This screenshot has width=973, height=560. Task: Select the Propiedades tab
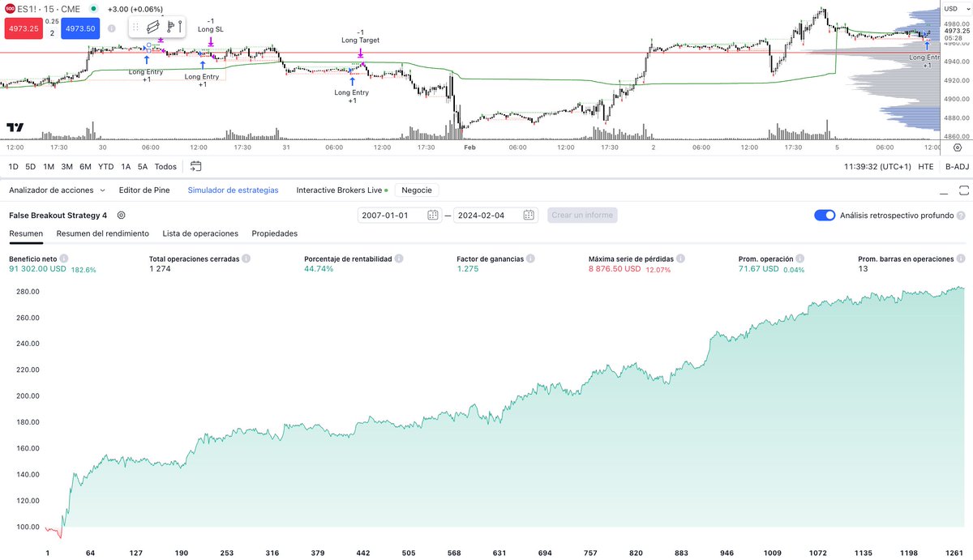274,233
